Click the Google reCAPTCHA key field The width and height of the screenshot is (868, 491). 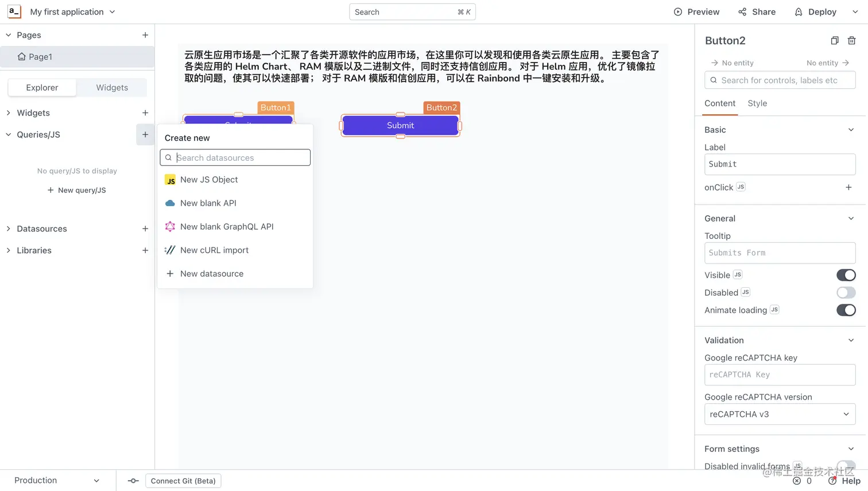(x=780, y=375)
